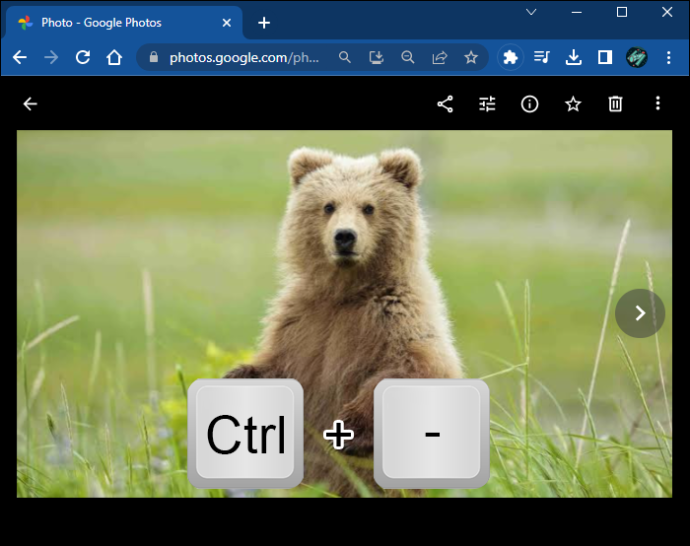Screen dimensions: 690x546
Task: Click the bear photo
Action: [344, 314]
